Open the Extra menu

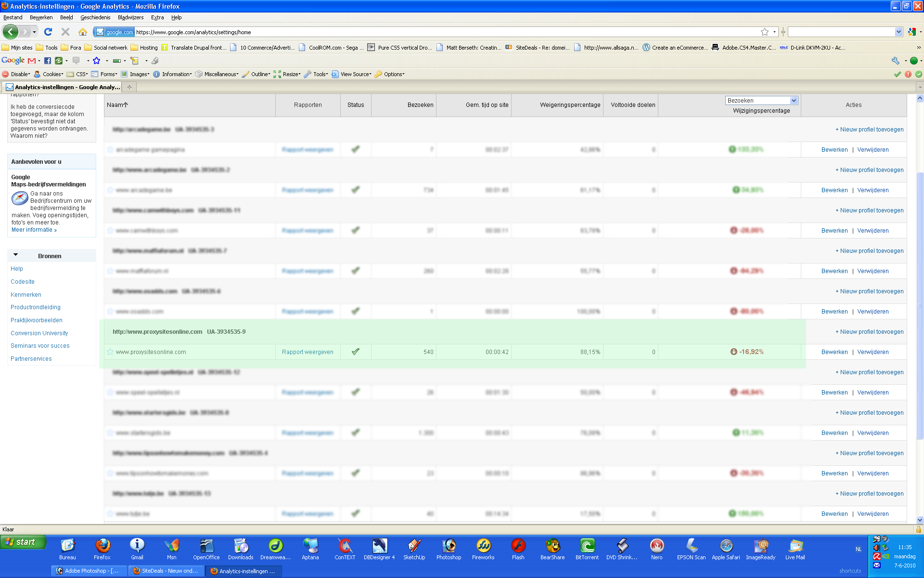(x=157, y=17)
